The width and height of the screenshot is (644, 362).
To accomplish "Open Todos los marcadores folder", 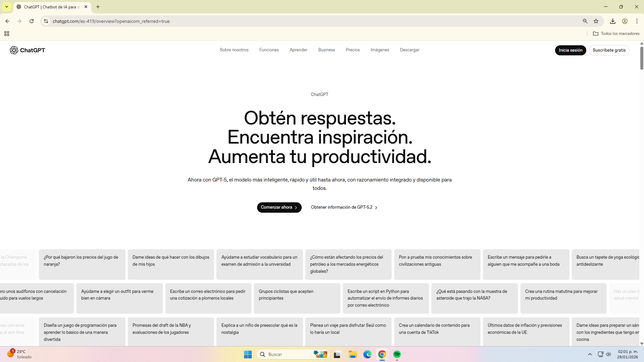I will click(616, 34).
